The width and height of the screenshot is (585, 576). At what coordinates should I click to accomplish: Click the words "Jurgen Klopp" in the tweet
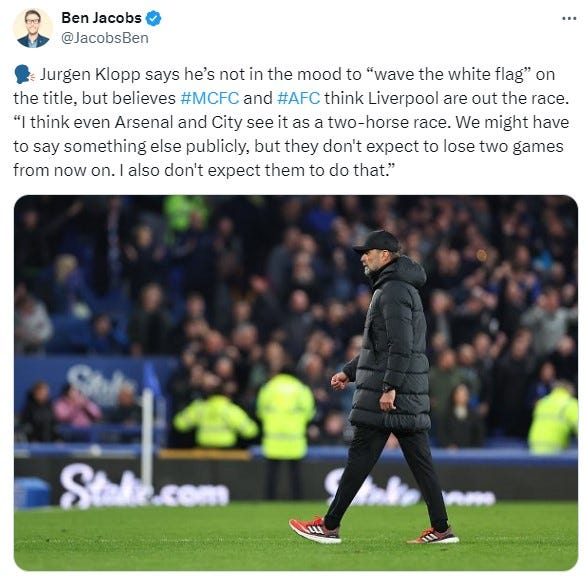point(90,75)
